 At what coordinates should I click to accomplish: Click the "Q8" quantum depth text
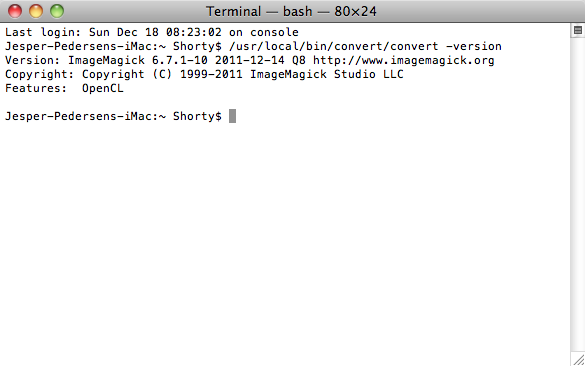pos(298,60)
